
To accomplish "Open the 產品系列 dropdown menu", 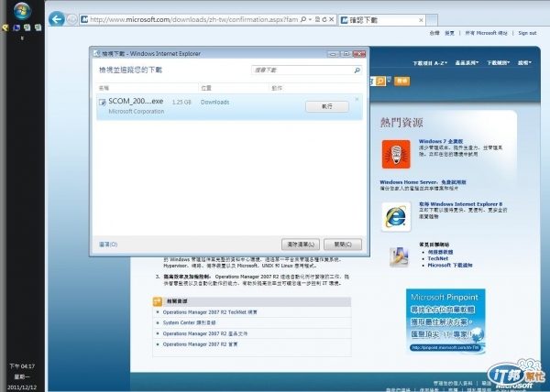I will (x=467, y=62).
